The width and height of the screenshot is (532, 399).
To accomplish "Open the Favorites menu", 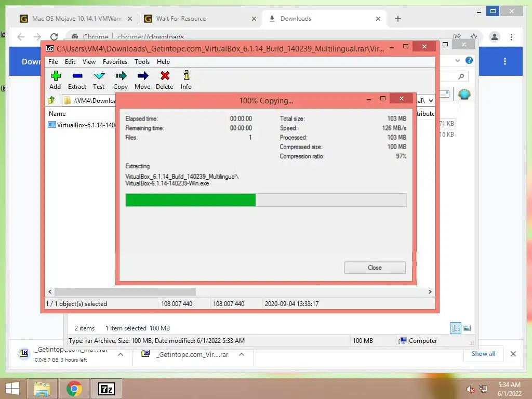I will pyautogui.click(x=115, y=62).
